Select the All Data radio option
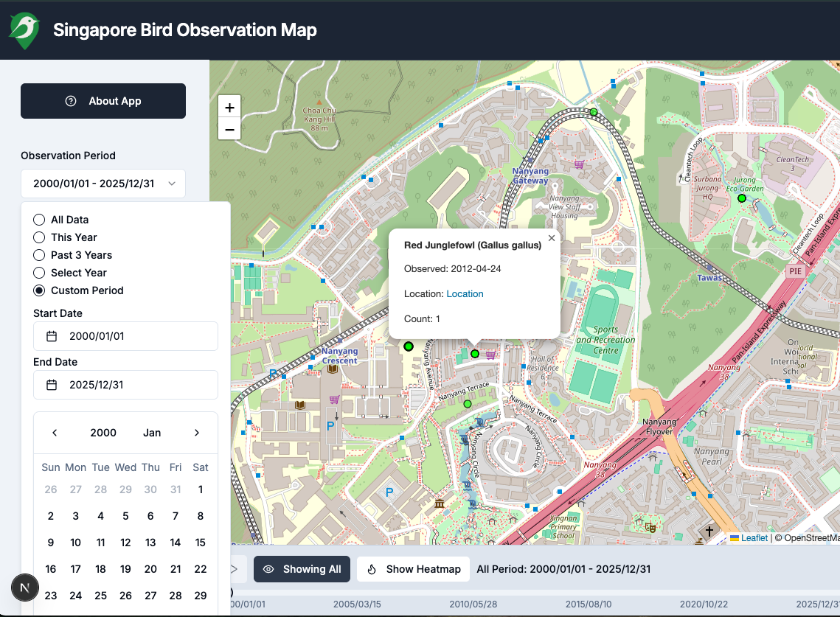 (38, 219)
